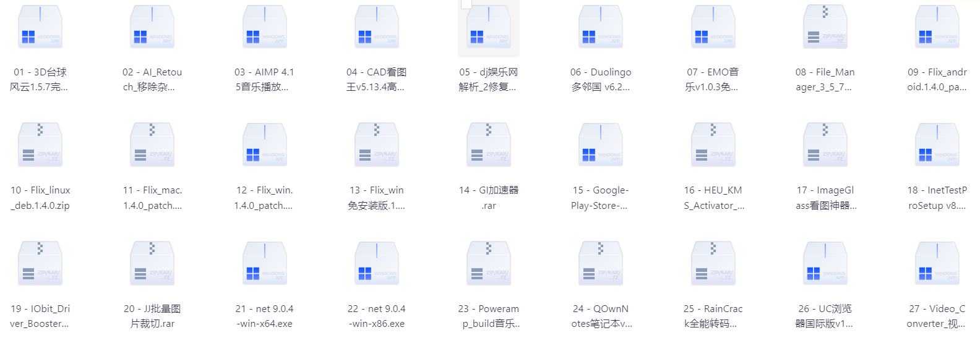Select the 12 - Flix_win patch thumbnail
Screen dimensions: 980x338
pos(265,146)
